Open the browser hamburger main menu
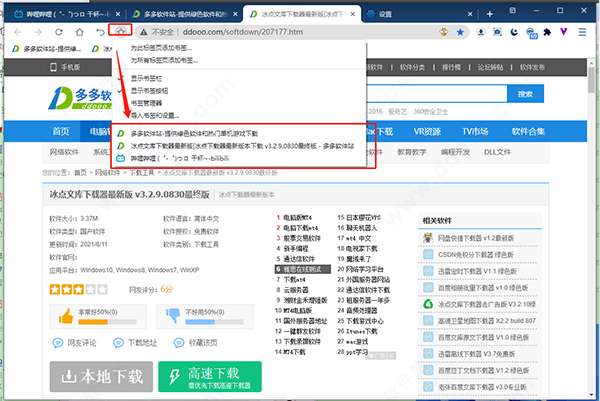The width and height of the screenshot is (600, 401). [x=582, y=32]
